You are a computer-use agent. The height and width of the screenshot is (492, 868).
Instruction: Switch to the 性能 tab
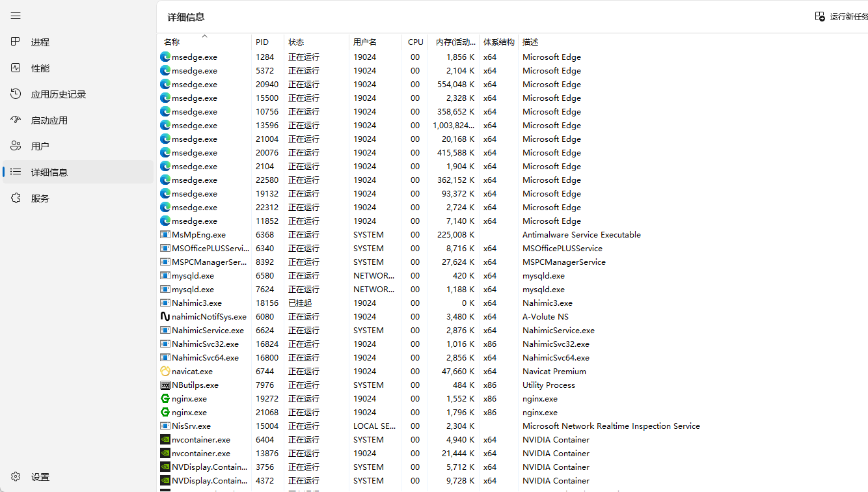point(78,68)
